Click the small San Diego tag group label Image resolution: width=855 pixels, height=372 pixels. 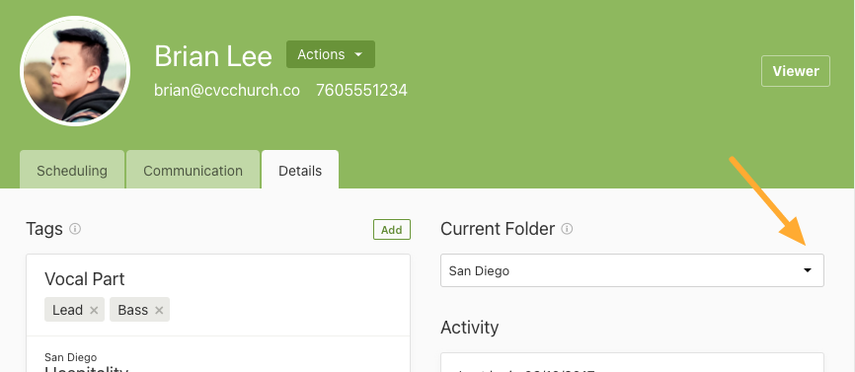(x=71, y=357)
